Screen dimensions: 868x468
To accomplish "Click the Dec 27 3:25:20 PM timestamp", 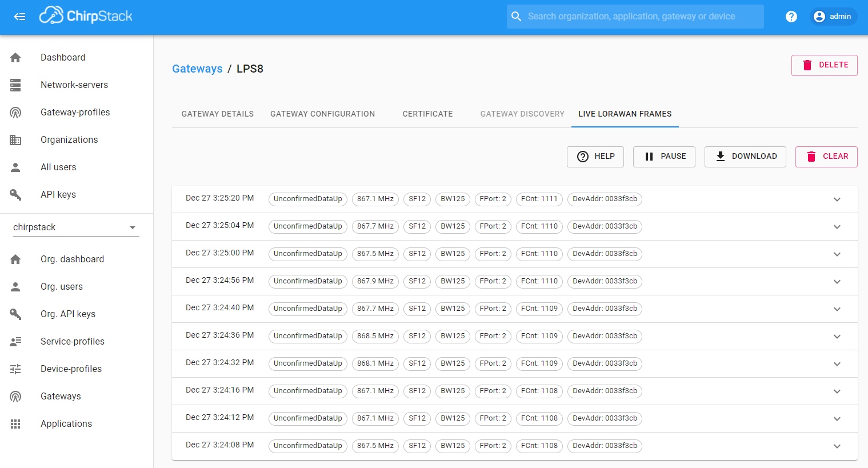I will [x=220, y=198].
